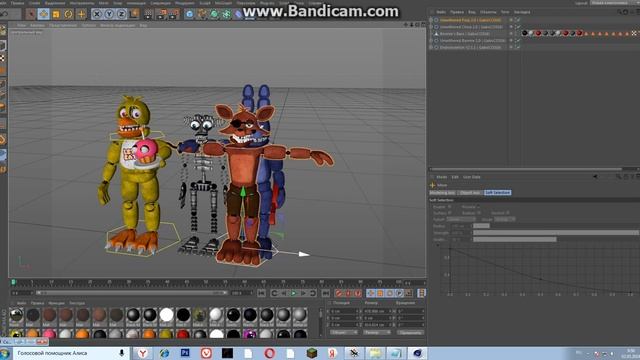Screen dimensions: 640x360
Task: Expand the Unwithered Chica object tree
Action: (431, 27)
